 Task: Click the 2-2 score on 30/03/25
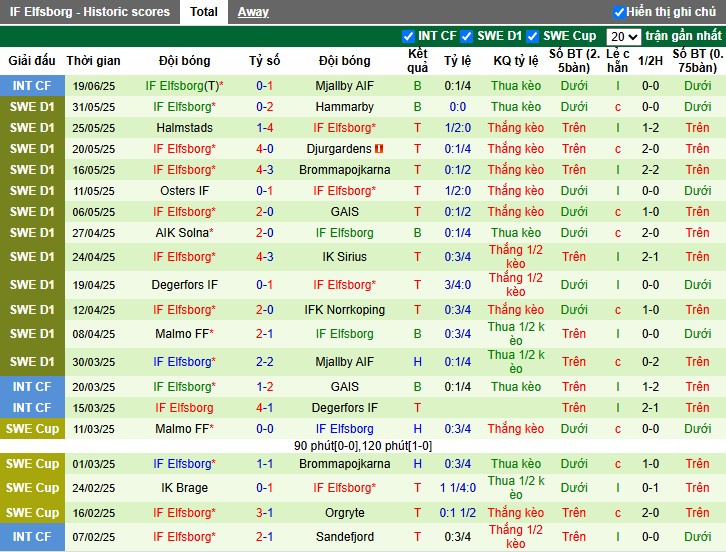click(264, 362)
